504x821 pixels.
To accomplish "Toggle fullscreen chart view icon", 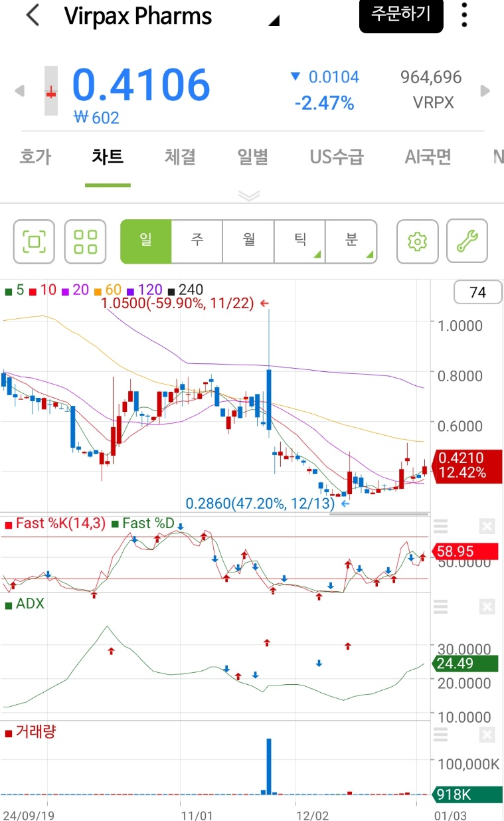I will (35, 241).
